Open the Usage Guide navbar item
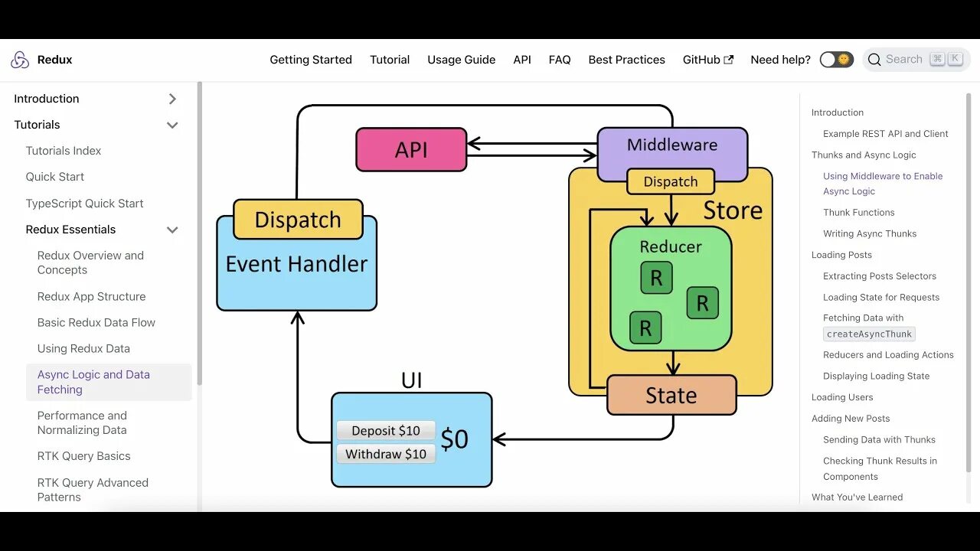980x551 pixels. pos(462,60)
